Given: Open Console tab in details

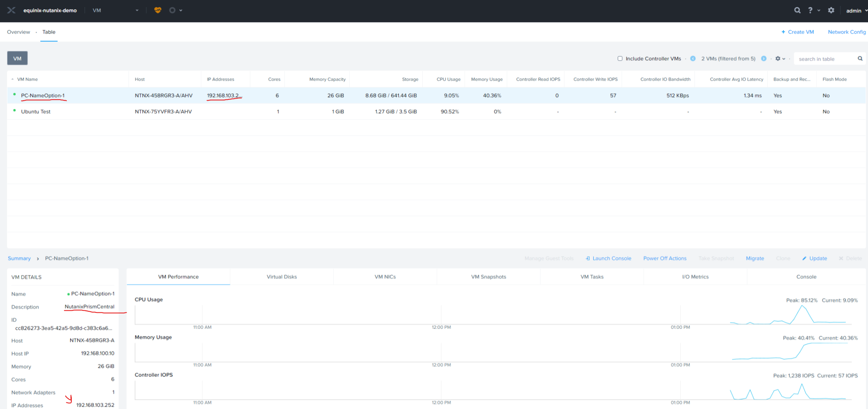Looking at the screenshot, I should point(807,277).
